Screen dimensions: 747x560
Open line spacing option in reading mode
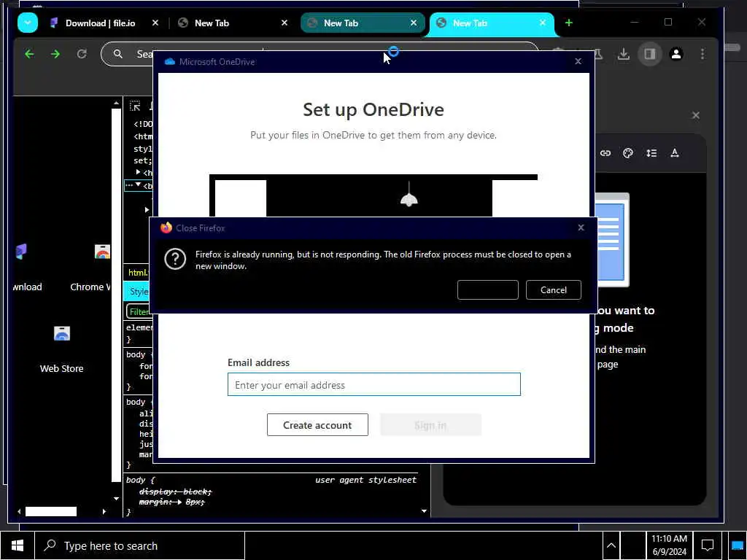tap(651, 153)
